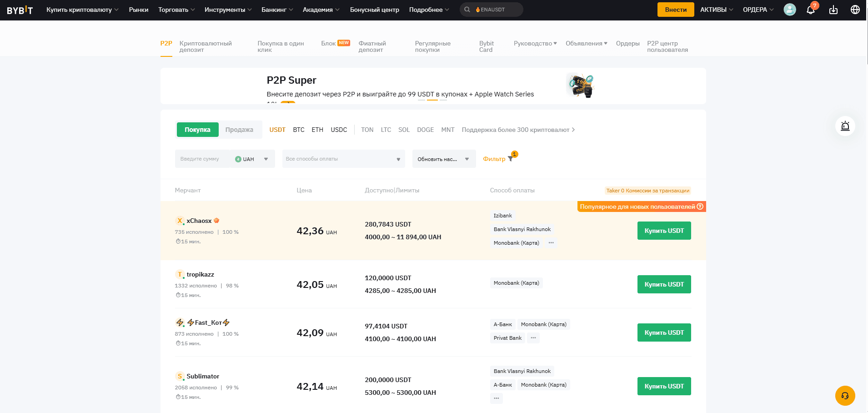
Task: Open the notifications bell
Action: (x=811, y=10)
